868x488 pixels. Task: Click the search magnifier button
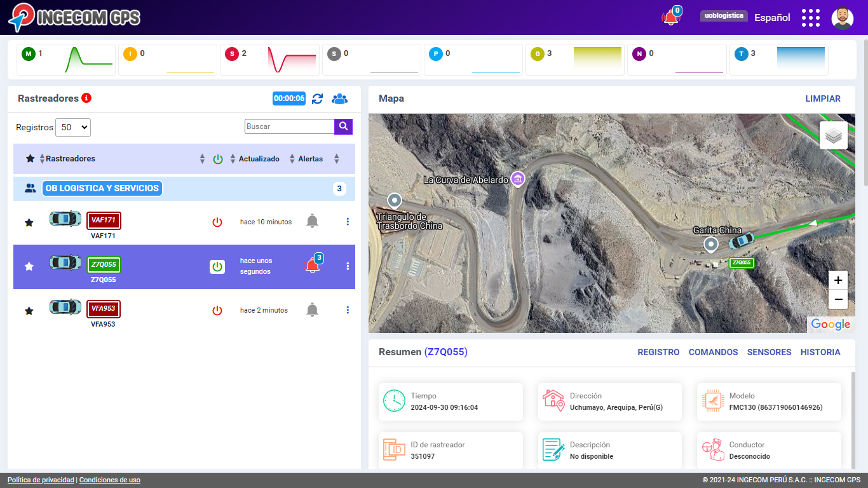tap(343, 126)
